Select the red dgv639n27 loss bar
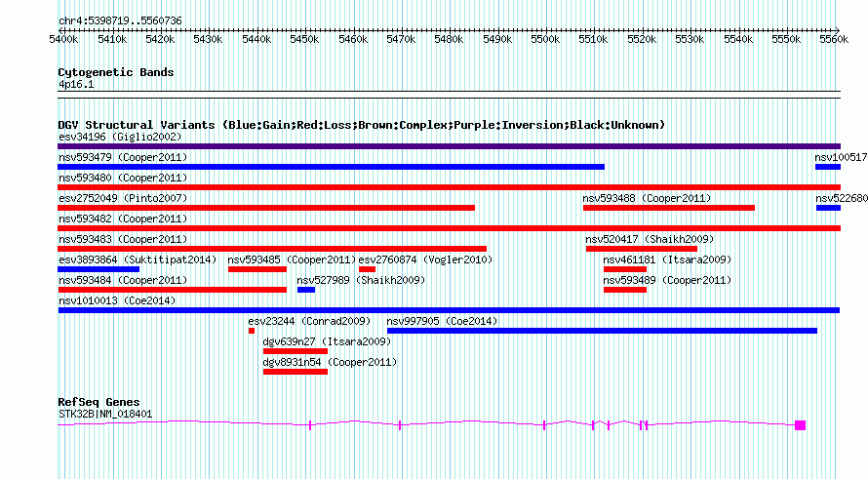Image resolution: width=868 pixels, height=479 pixels. coord(296,351)
